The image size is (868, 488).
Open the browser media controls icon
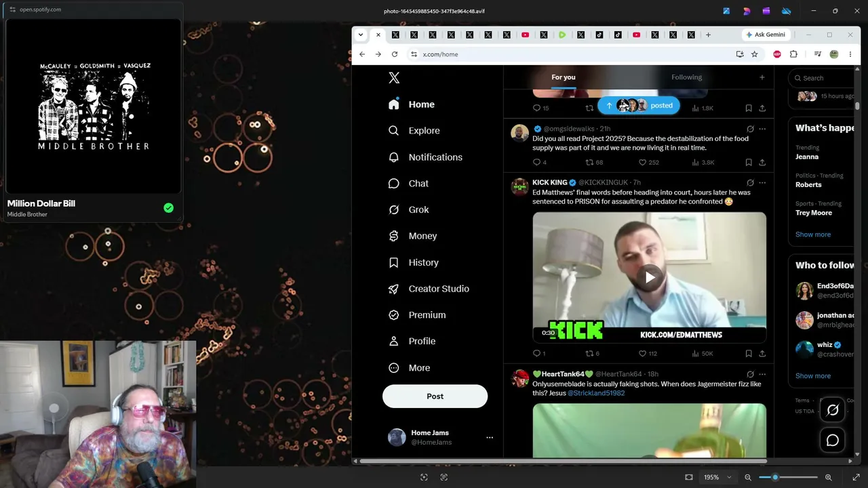click(818, 54)
